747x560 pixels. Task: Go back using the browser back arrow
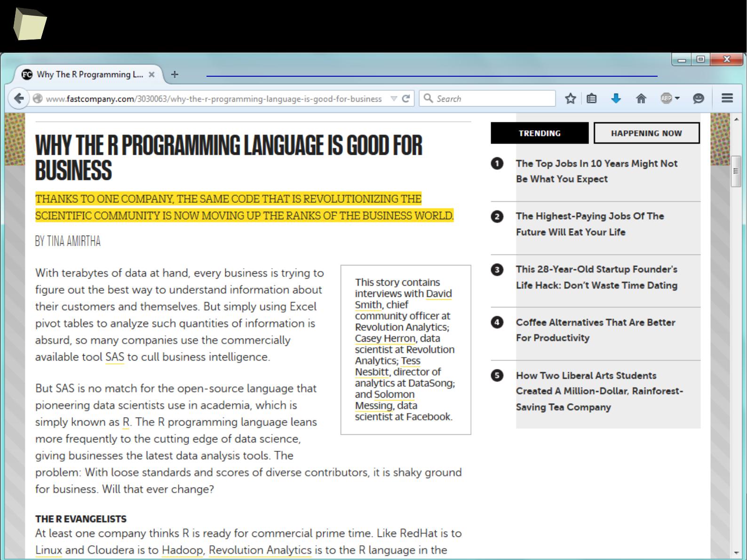18,98
